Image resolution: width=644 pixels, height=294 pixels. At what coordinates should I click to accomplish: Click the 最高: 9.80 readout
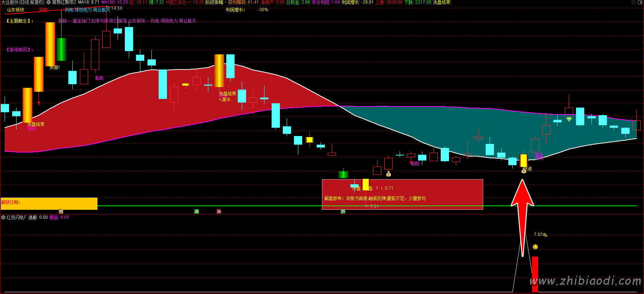(59, 217)
